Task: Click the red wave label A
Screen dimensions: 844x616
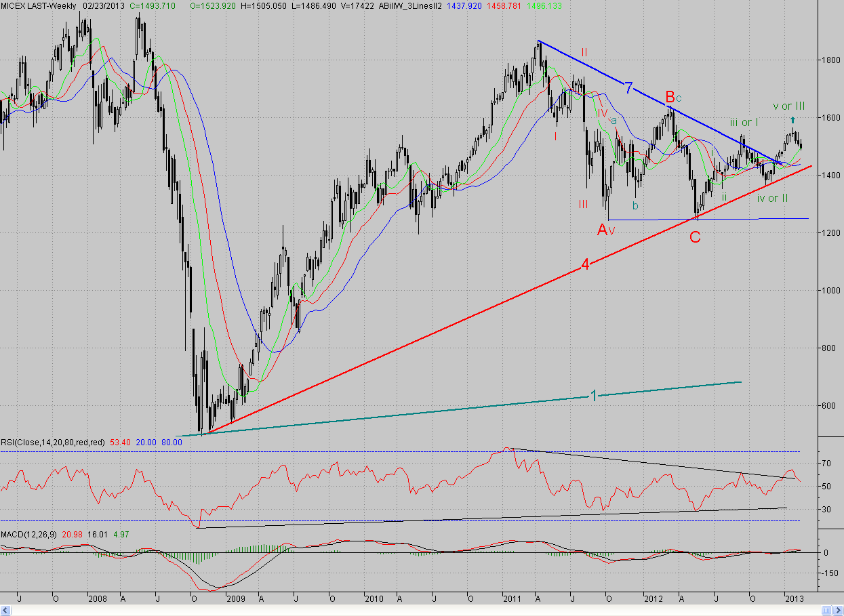Action: [x=602, y=230]
